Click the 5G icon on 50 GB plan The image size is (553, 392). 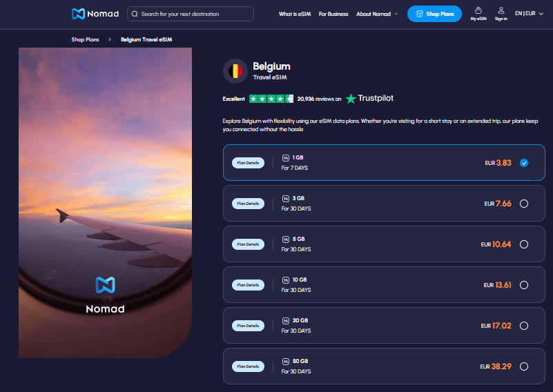[286, 362]
